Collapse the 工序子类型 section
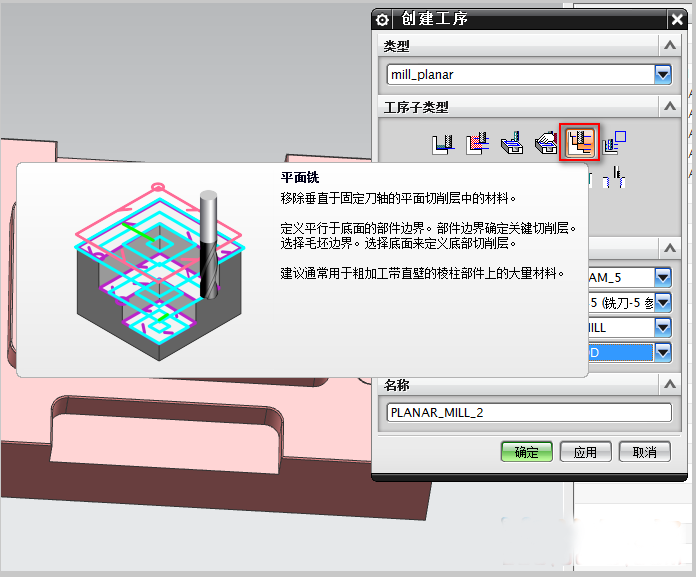696x577 pixels. click(667, 106)
